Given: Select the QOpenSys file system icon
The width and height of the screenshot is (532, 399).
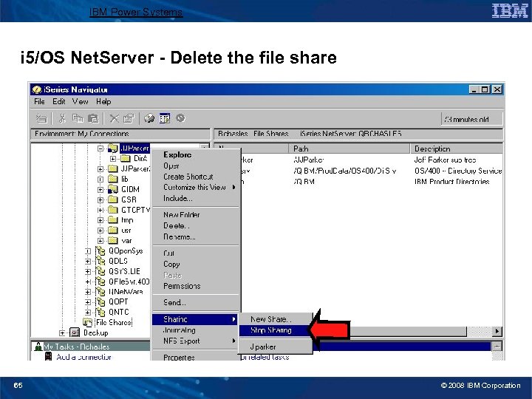Looking at the screenshot, I should click(x=100, y=251).
